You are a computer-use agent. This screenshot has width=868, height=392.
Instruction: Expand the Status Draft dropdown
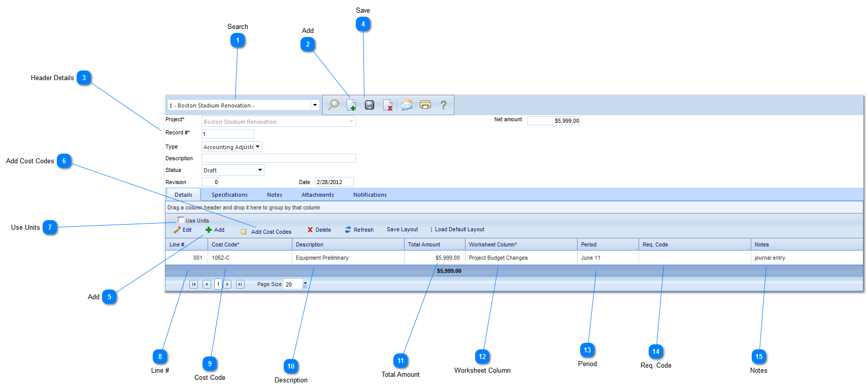coord(260,170)
